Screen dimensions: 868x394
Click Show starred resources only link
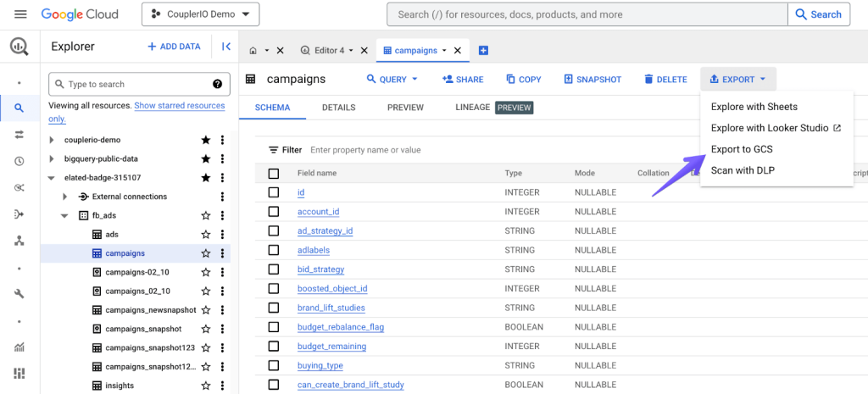pyautogui.click(x=136, y=112)
